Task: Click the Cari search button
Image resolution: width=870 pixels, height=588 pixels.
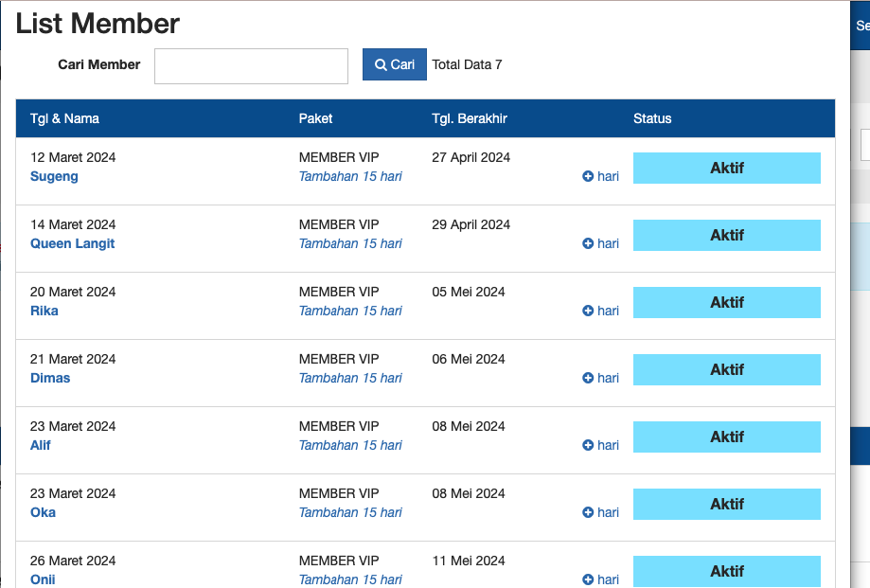Action: pos(395,64)
